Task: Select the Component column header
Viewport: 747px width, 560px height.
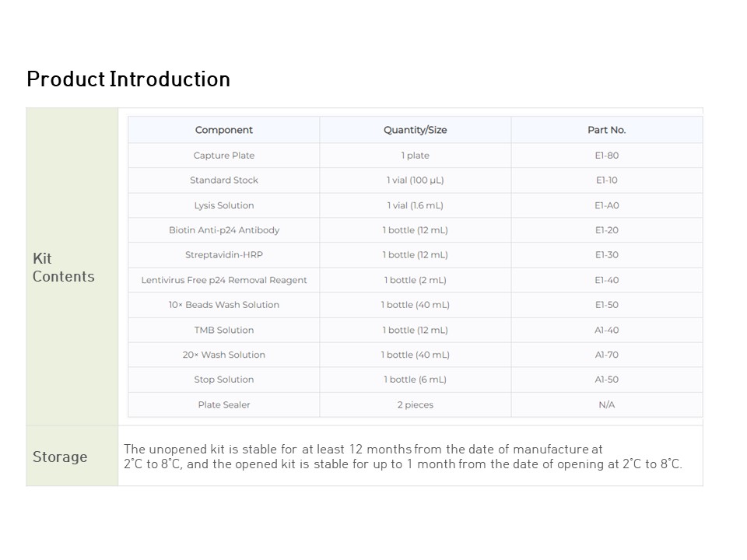Action: (x=224, y=130)
